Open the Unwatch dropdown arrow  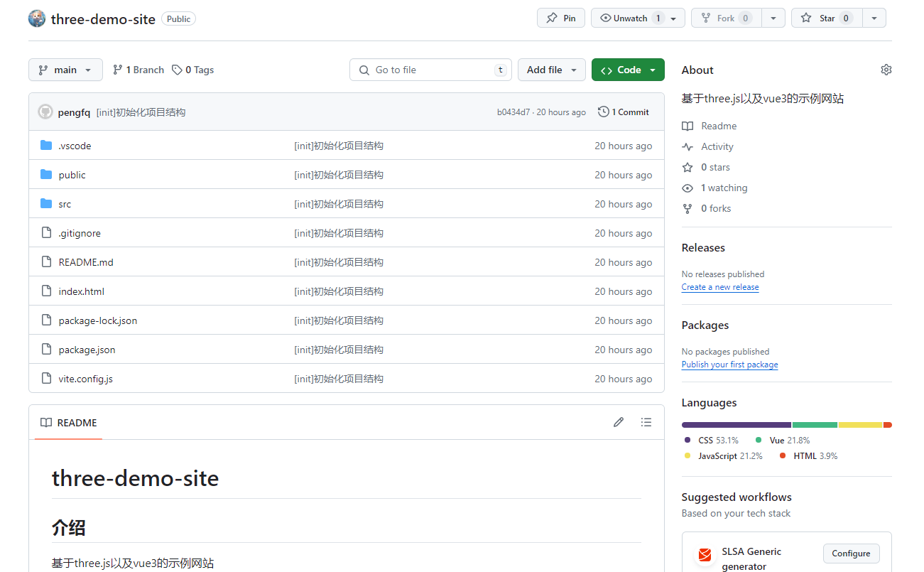coord(675,18)
